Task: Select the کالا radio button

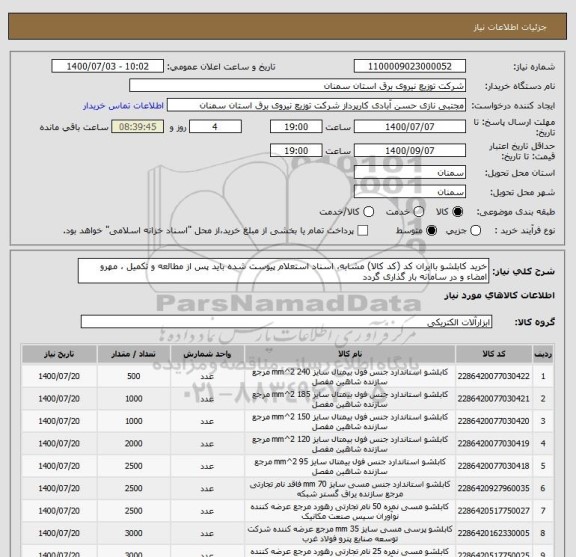Action: pos(458,212)
